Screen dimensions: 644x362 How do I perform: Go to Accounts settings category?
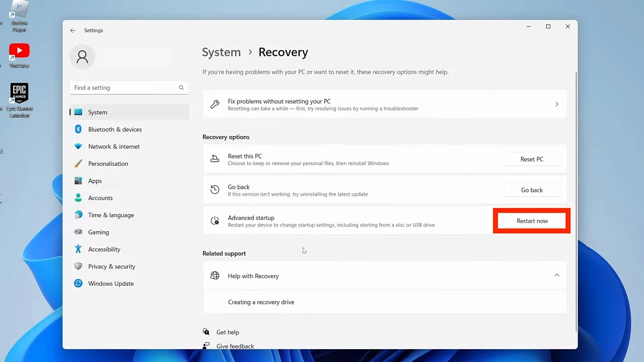tap(100, 198)
